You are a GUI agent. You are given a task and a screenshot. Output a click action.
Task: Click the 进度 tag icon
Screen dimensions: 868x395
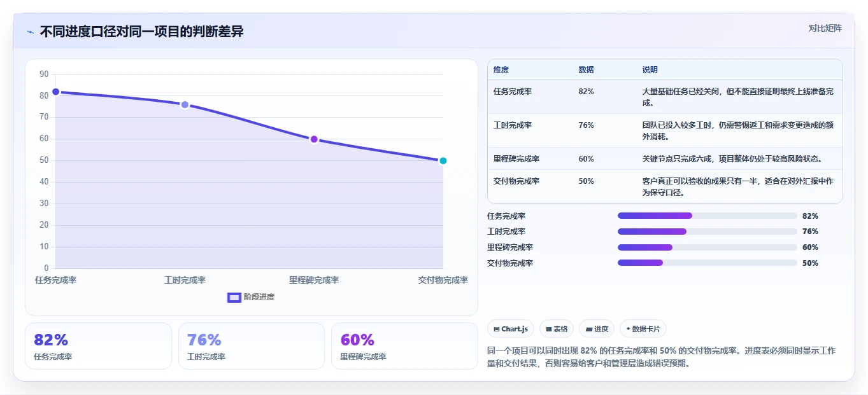pyautogui.click(x=589, y=329)
